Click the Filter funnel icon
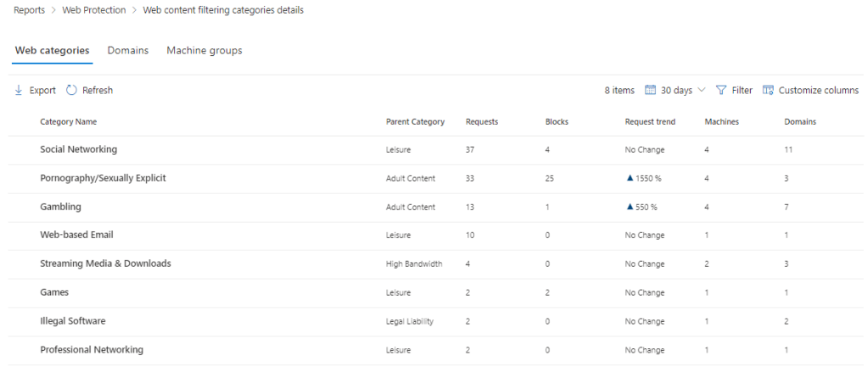The height and width of the screenshot is (389, 868). [721, 91]
